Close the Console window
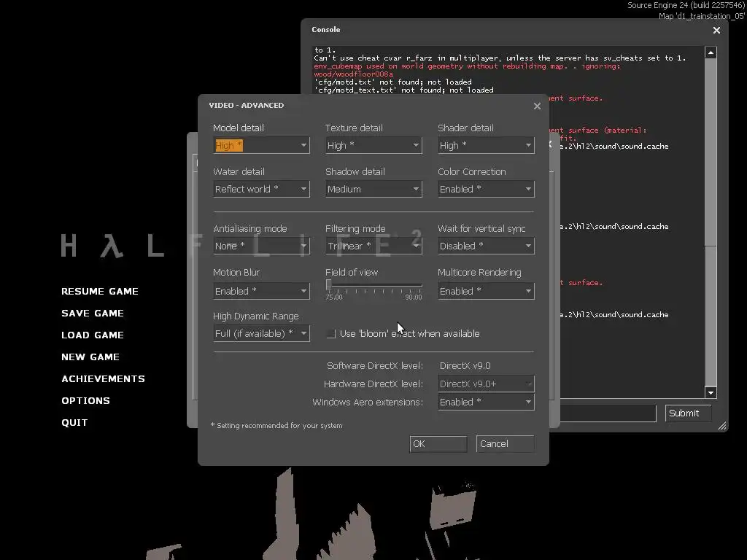747x560 pixels. tap(716, 30)
